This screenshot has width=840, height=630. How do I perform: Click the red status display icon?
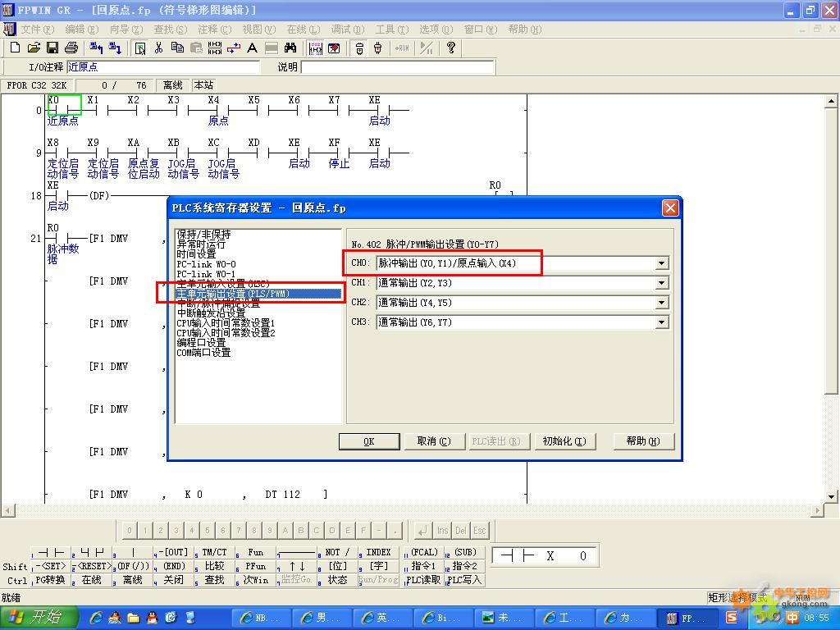[x=334, y=48]
